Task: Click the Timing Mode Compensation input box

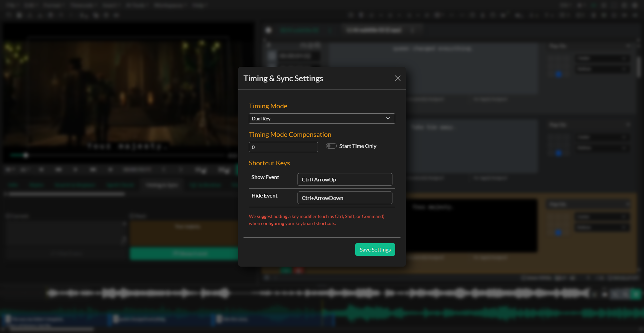Action: pos(283,147)
